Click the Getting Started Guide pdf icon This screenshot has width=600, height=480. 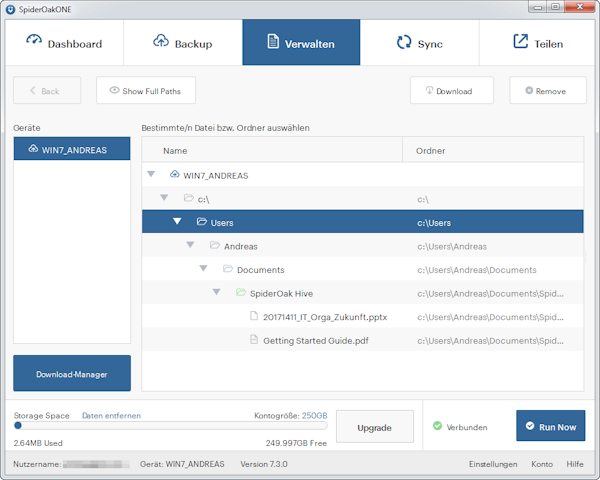[x=254, y=340]
